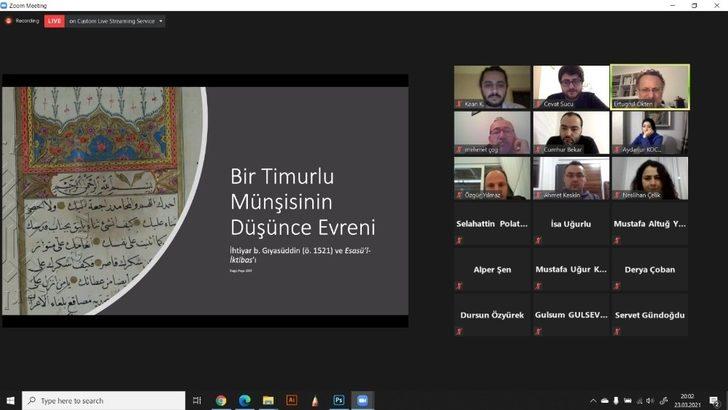The image size is (728, 410).
Task: Click the subtitle 'İhtiyar b. Gıyasüddin (ö. 1521)'
Action: tap(281, 250)
